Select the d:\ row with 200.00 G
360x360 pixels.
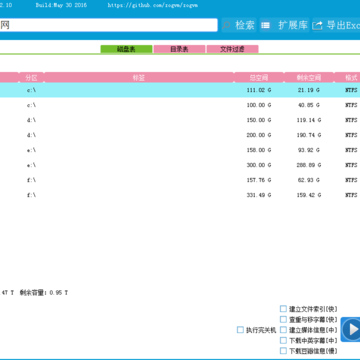[x=180, y=135]
